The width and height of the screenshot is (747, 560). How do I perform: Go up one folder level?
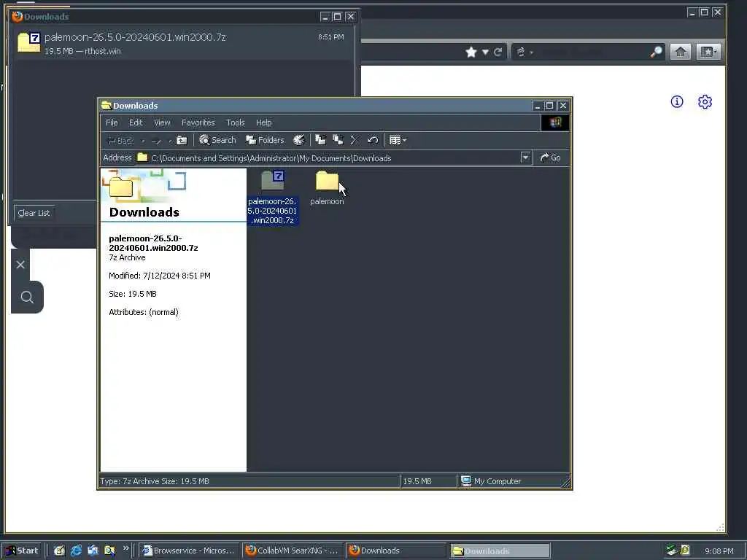click(182, 140)
